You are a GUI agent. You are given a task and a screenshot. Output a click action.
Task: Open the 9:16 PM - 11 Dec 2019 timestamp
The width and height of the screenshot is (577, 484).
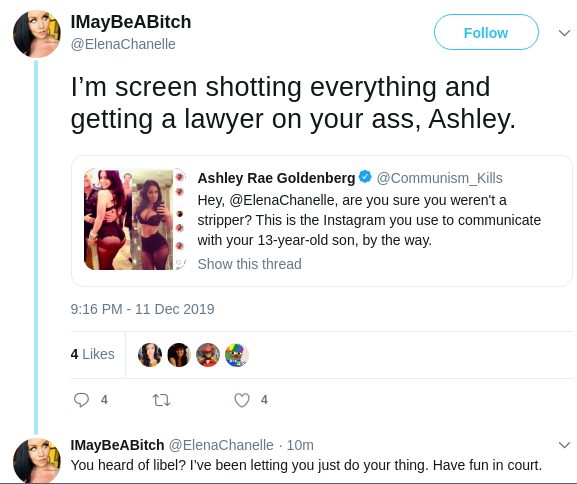pyautogui.click(x=142, y=309)
